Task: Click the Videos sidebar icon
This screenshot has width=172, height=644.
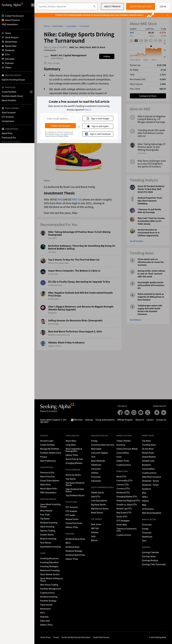Action: pyautogui.click(x=3, y=68)
